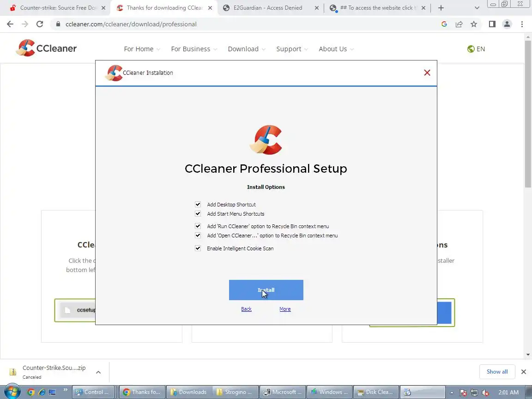
Task: Open Chrome tab search chevron
Action: click(477, 8)
